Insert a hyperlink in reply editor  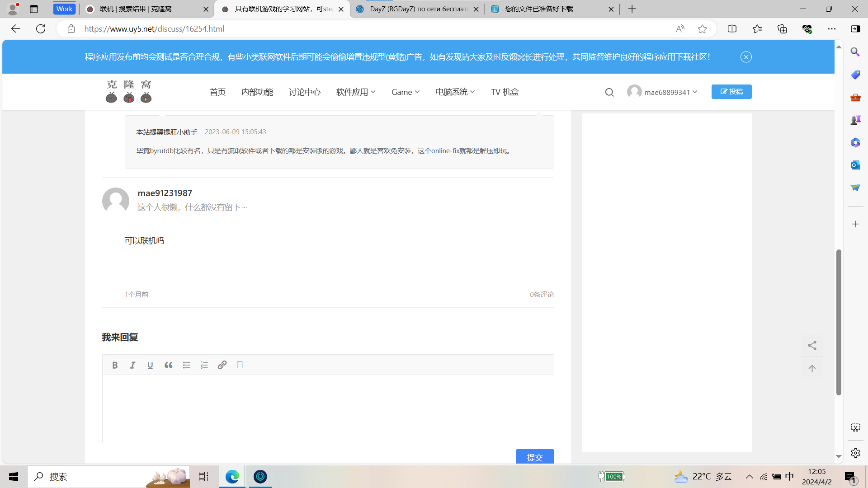(222, 365)
